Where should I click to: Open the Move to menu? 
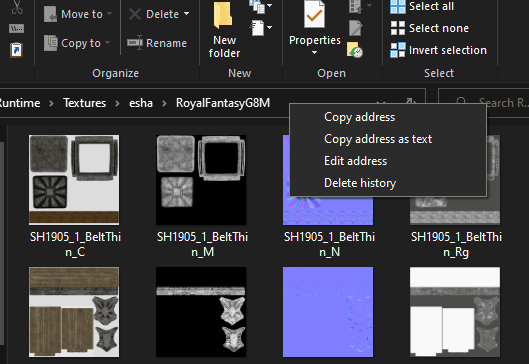tap(78, 14)
